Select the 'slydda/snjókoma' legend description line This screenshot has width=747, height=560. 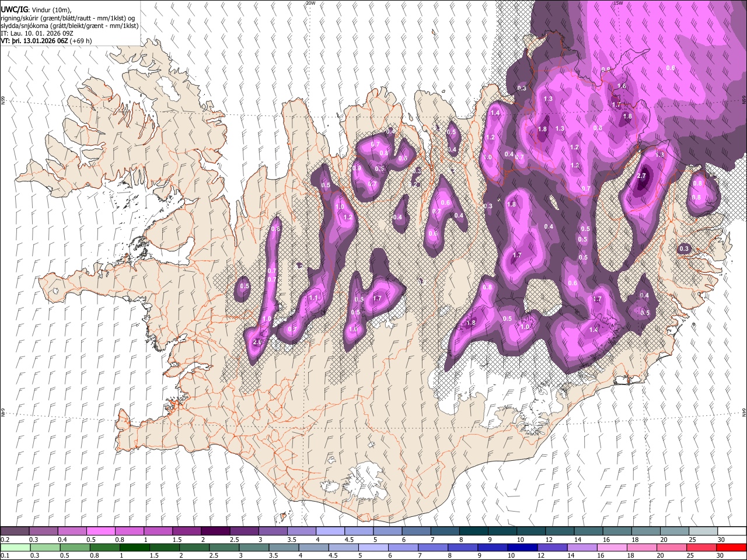69,26
